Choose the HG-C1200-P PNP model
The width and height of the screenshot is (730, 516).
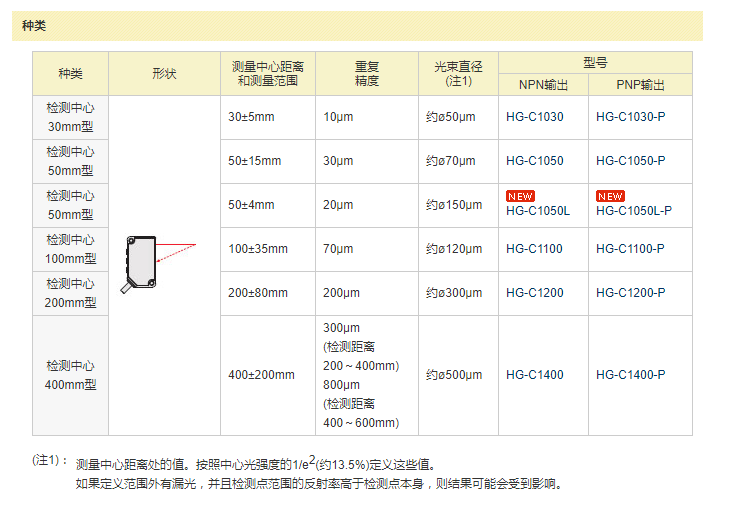(x=630, y=293)
